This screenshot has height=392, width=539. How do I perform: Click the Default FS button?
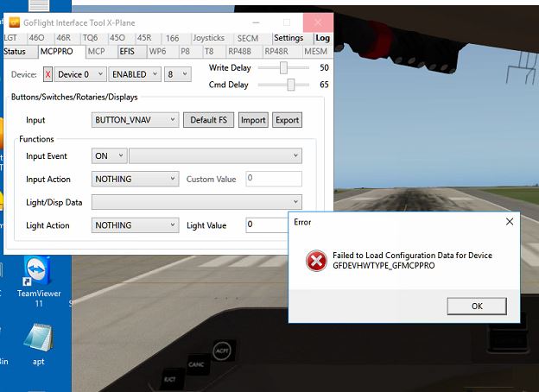208,120
